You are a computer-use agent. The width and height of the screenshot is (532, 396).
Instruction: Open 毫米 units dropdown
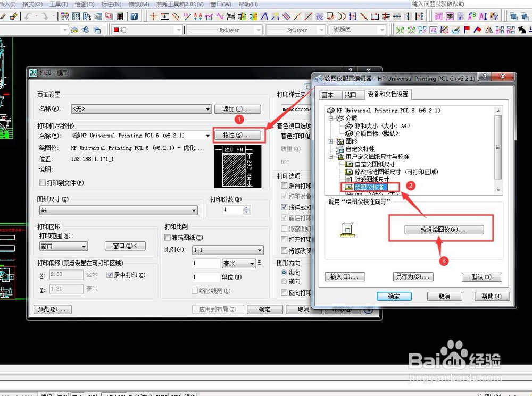coord(239,264)
